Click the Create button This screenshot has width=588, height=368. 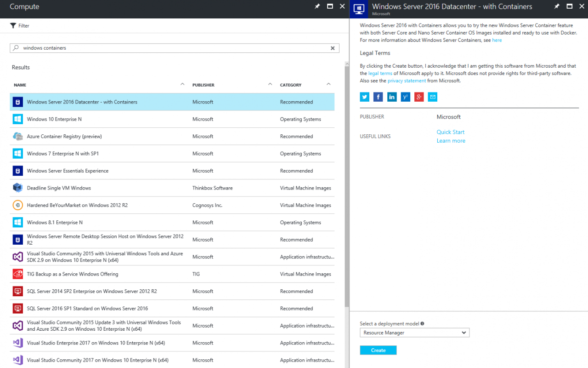(x=378, y=350)
